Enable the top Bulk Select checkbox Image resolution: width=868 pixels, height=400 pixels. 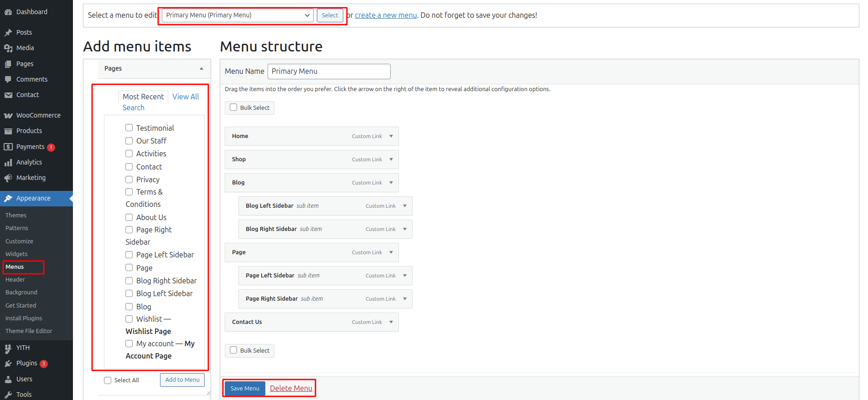(x=233, y=108)
